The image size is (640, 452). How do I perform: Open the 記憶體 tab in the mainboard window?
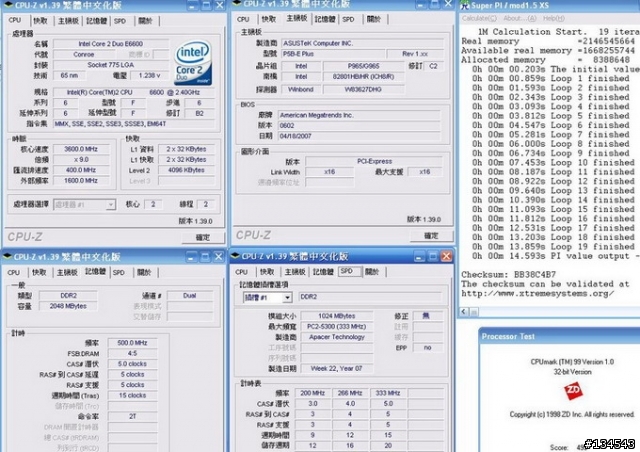(325, 19)
